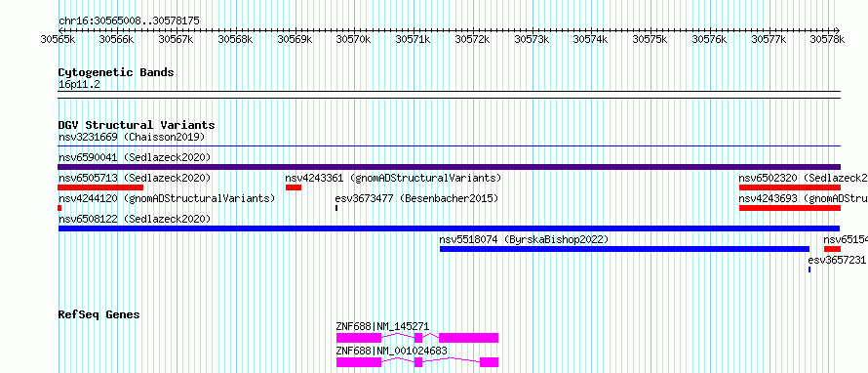Click the 30573k ruler tick label
Viewport: 868px width, 373px height.
click(532, 39)
